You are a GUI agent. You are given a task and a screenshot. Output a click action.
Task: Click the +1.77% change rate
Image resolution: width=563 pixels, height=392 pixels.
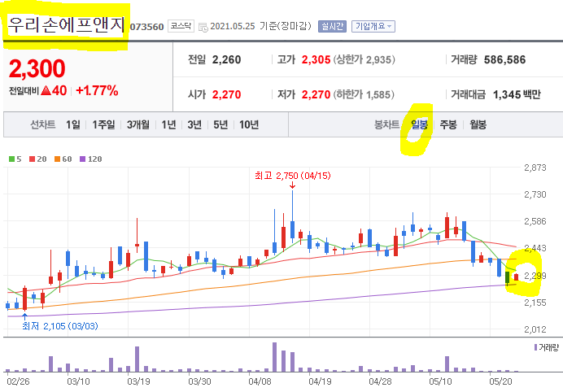(x=97, y=90)
